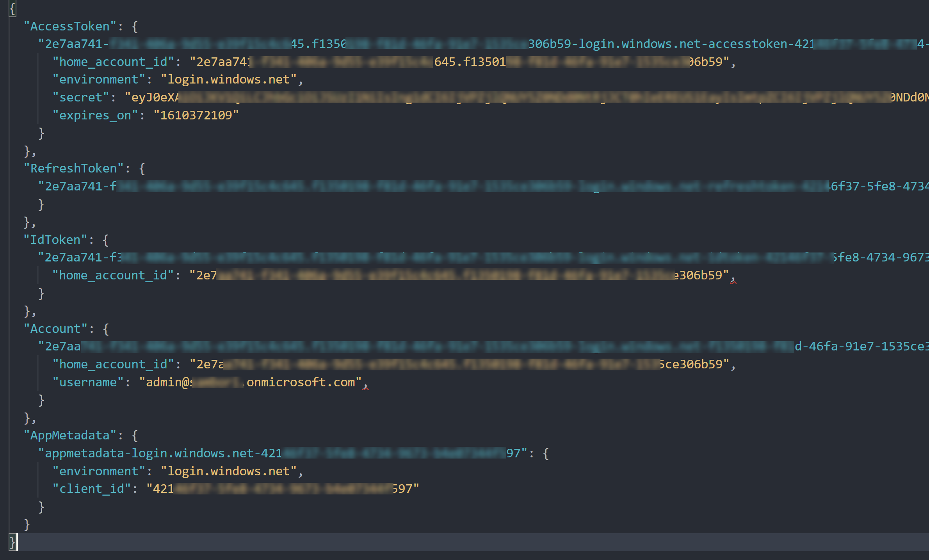This screenshot has height=560, width=929.
Task: Place cursor at final closing bracket
Action: tap(12, 542)
